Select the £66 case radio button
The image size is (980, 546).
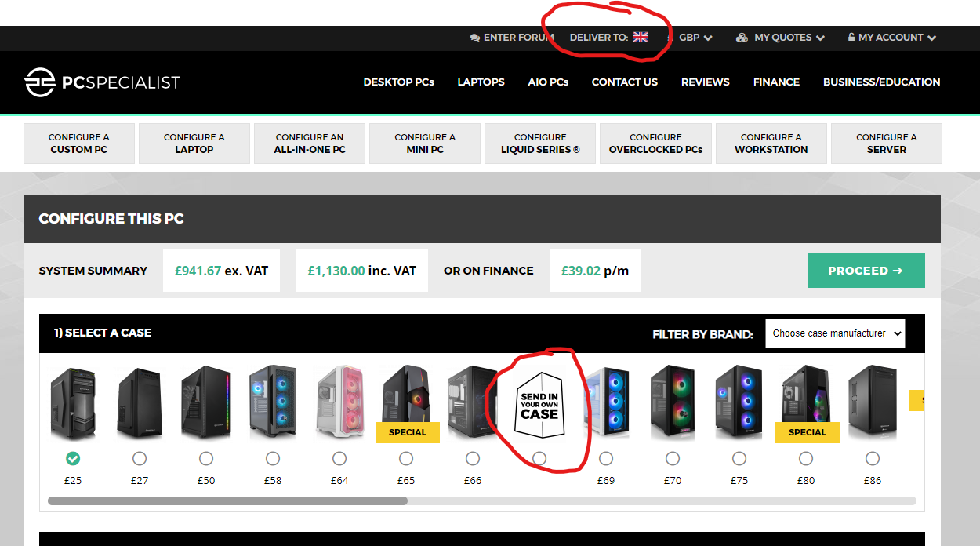[473, 458]
